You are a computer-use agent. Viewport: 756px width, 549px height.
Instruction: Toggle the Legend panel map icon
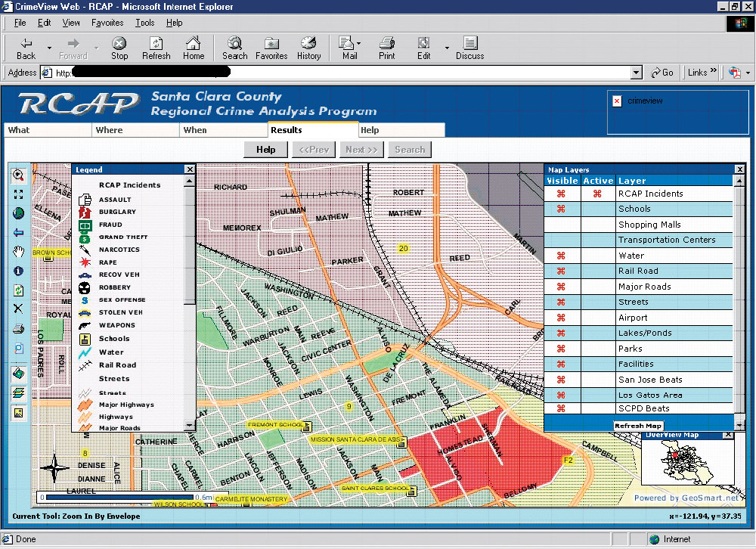point(18,373)
